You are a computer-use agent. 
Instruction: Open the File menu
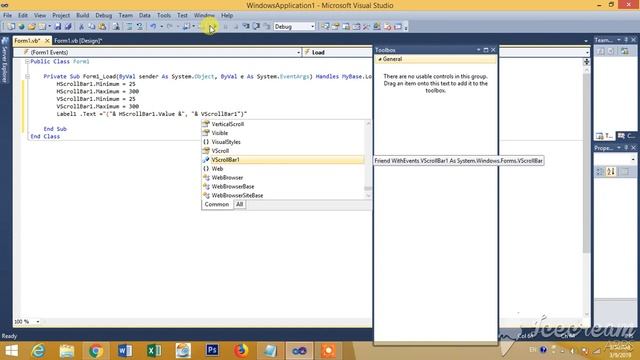[7, 16]
